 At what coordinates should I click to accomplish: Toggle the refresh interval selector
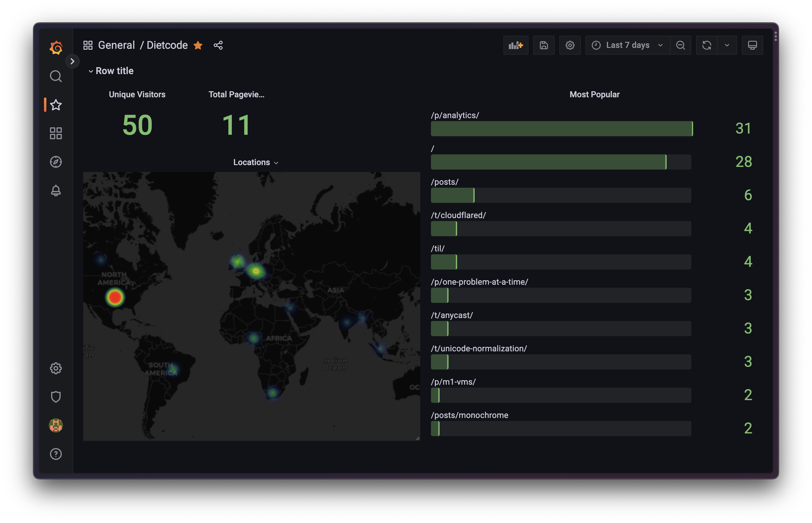727,45
